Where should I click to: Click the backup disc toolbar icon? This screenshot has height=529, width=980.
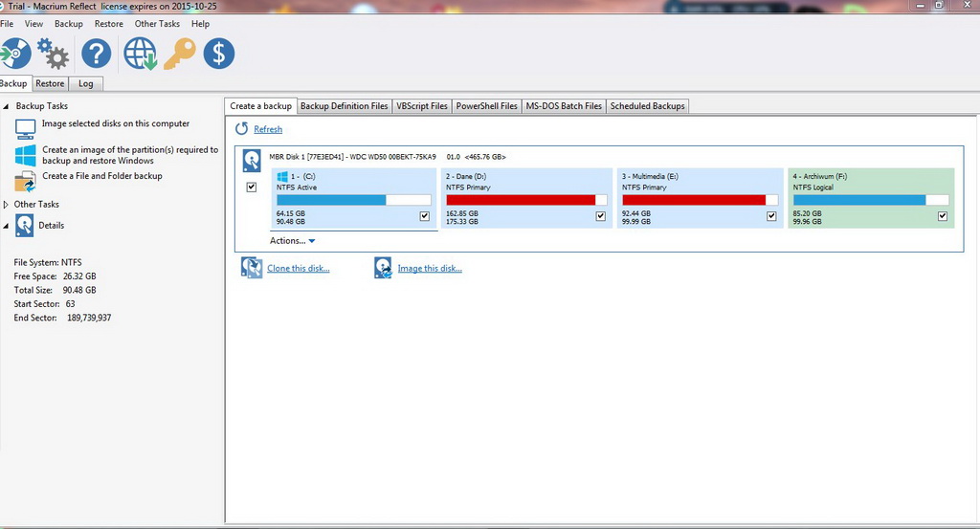tap(14, 54)
